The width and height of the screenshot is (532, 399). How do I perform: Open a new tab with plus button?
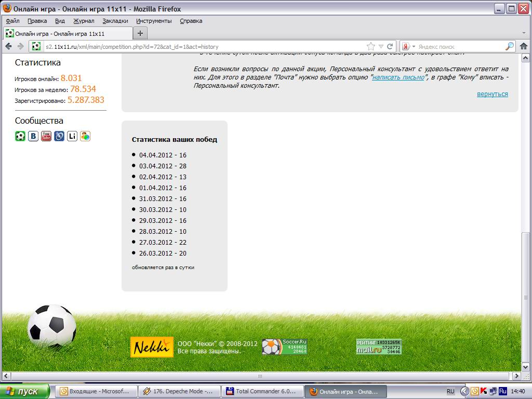[140, 33]
